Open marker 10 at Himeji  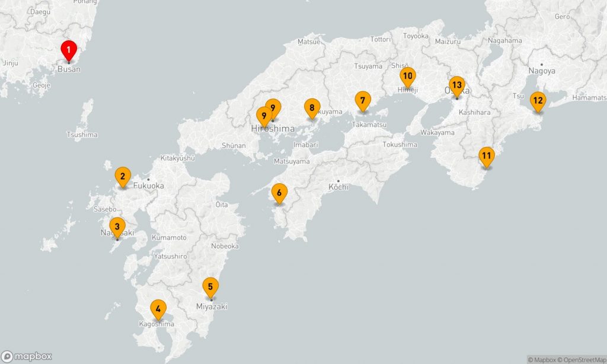click(x=407, y=76)
